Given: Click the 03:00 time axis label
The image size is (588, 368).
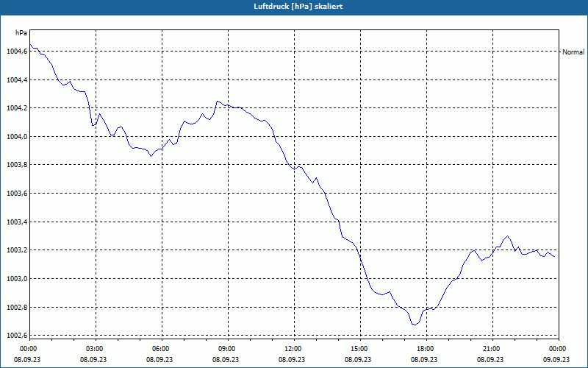Looking at the screenshot, I should click(93, 348).
